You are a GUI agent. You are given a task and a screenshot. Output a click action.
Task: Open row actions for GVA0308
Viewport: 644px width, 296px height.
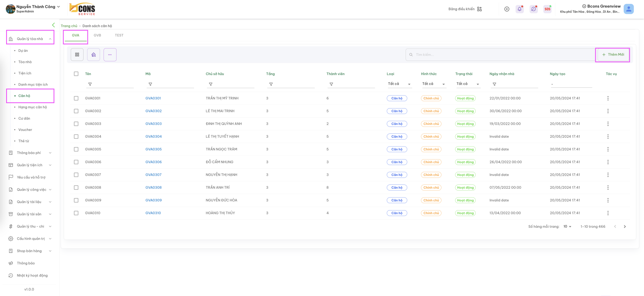coord(608,187)
